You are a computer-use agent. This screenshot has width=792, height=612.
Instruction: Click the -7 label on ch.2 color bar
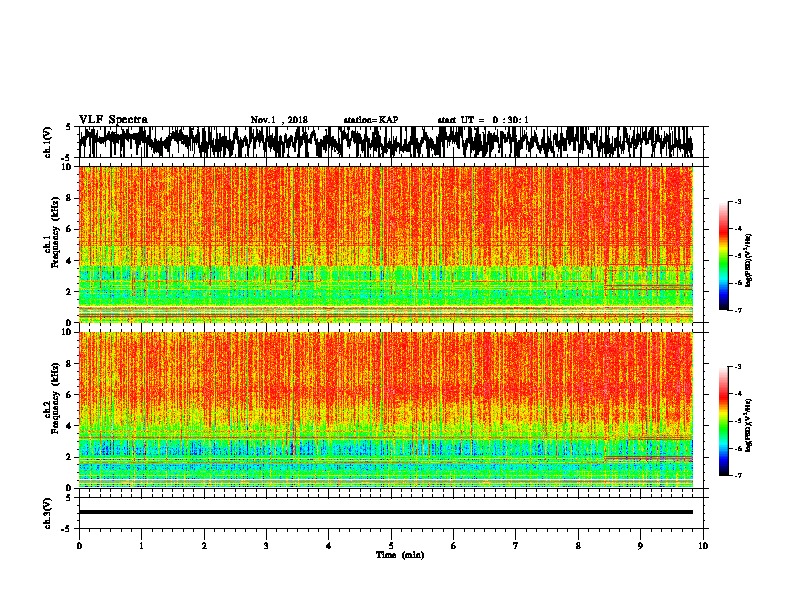737,475
